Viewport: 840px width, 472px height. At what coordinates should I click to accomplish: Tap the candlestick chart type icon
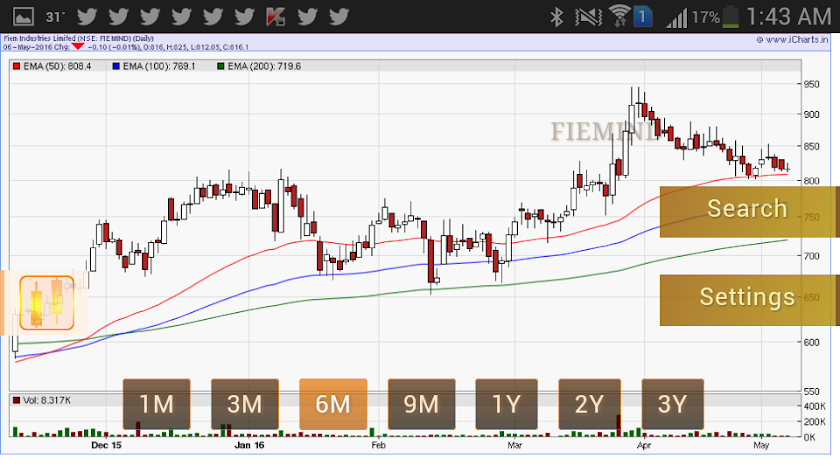click(x=47, y=303)
